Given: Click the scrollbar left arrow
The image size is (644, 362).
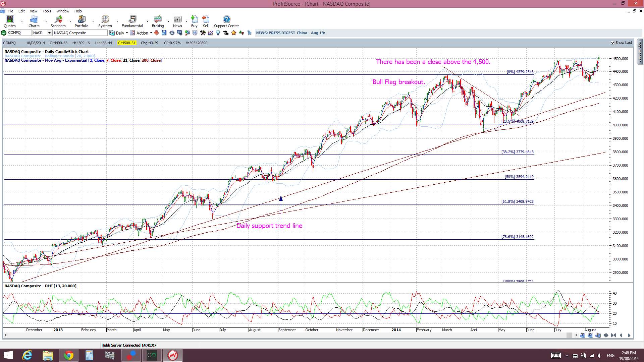Looking at the screenshot, I should pos(6,335).
